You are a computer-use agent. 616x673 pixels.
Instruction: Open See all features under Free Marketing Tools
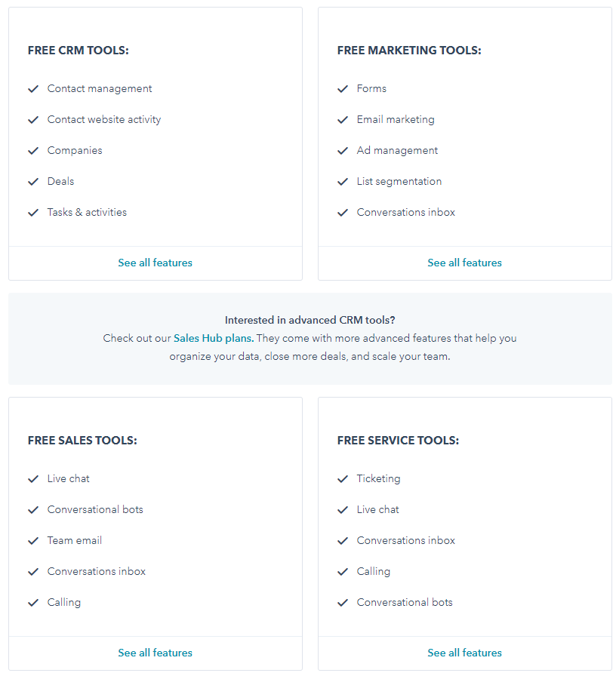464,263
